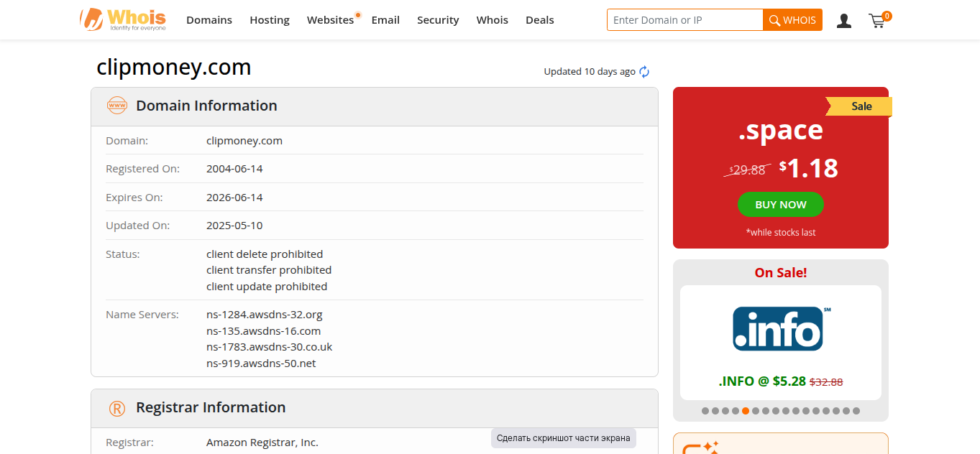Open the Hosting menu
Screen dimensions: 980x454
[270, 20]
